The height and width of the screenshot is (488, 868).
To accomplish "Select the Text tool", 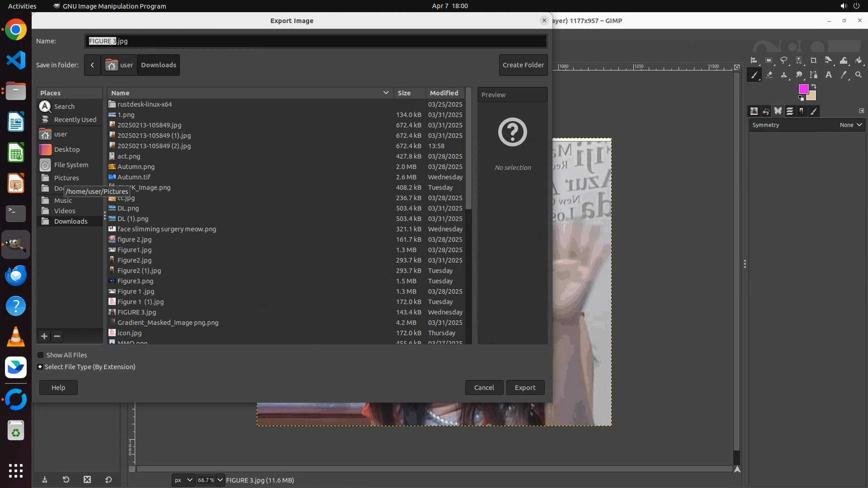I will (829, 75).
